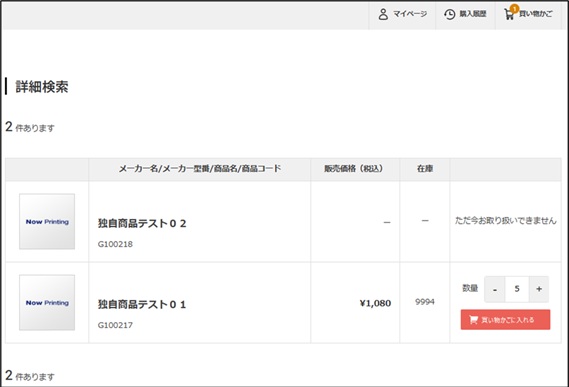Open the shopping cart icon
Viewport: 569px width, 387px height.
pos(509,15)
